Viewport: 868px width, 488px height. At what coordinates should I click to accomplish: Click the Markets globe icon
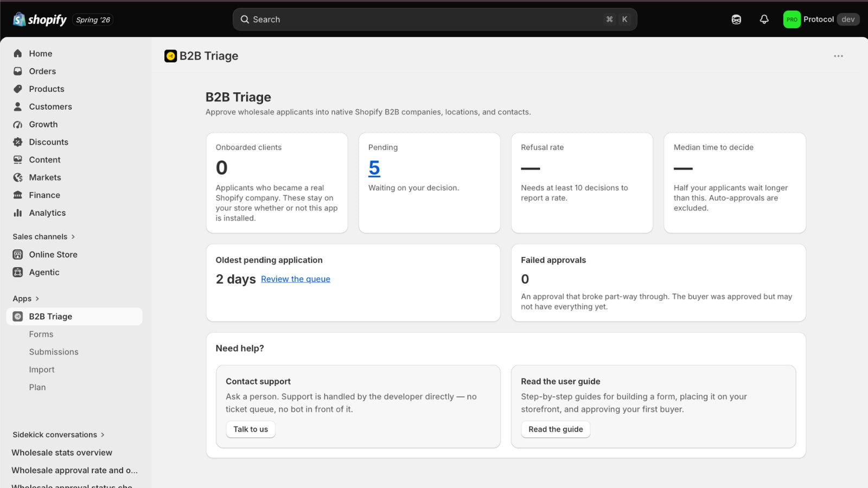click(x=18, y=177)
